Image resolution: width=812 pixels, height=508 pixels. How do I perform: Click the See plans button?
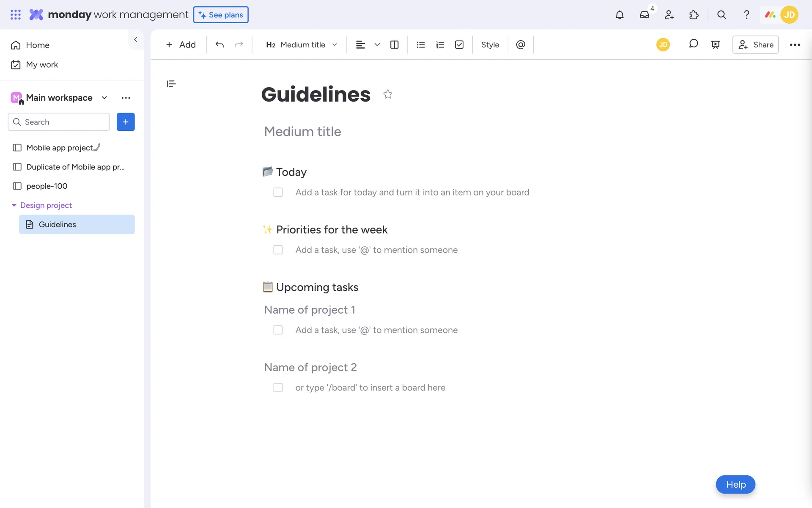pos(221,15)
